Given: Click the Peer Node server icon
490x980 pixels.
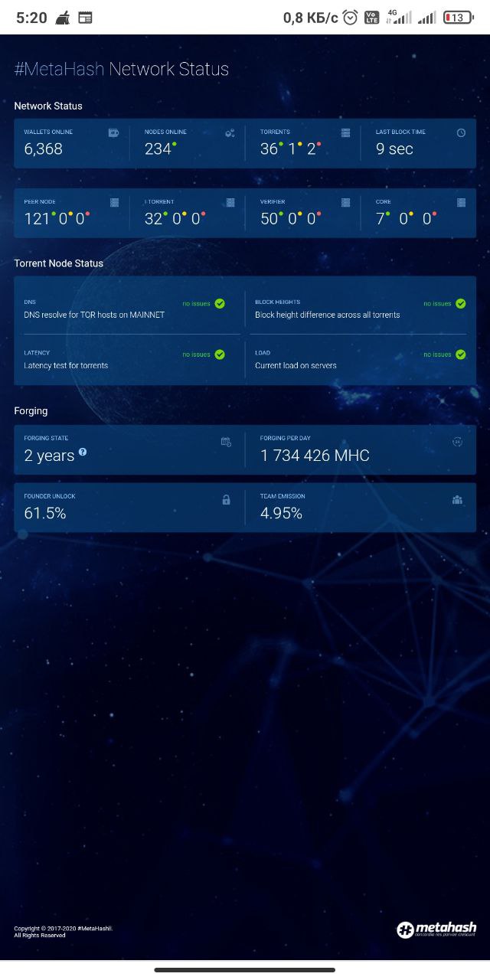Looking at the screenshot, I should pos(114,202).
